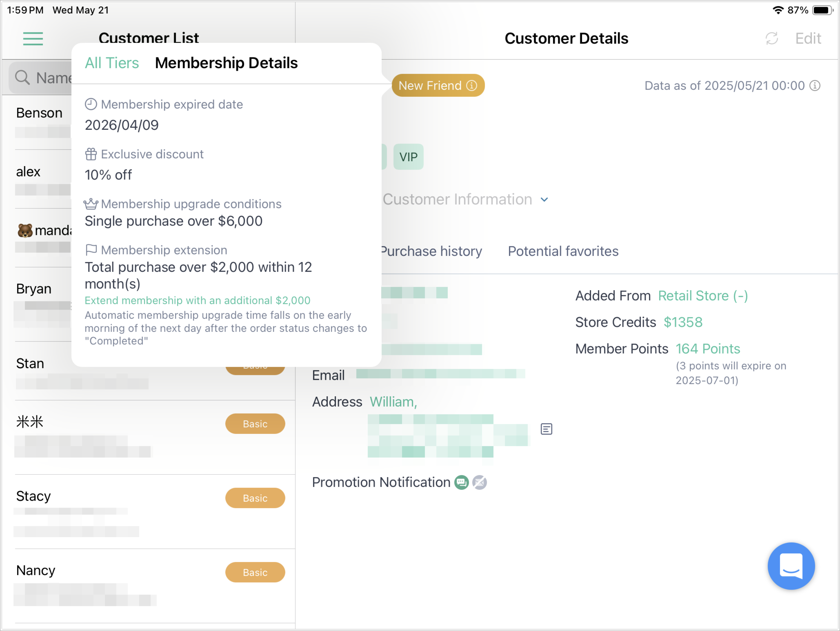
Task: Open the blue chat support bubble
Action: pyautogui.click(x=791, y=566)
